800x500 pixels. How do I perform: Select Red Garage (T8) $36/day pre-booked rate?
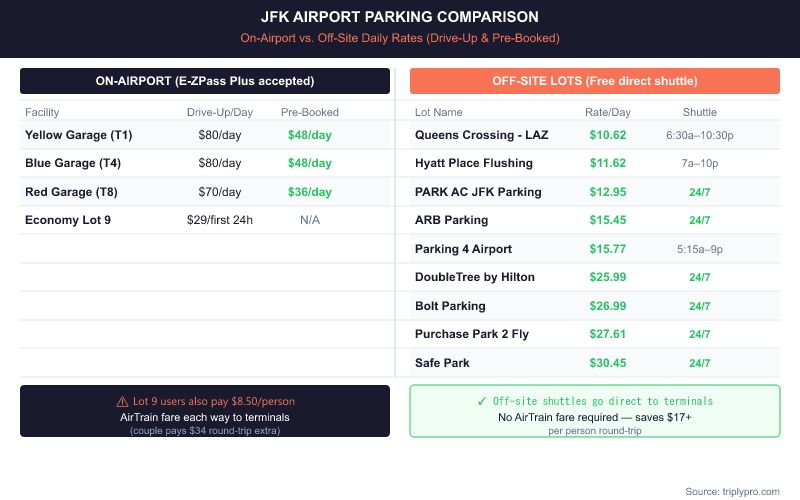pyautogui.click(x=310, y=191)
